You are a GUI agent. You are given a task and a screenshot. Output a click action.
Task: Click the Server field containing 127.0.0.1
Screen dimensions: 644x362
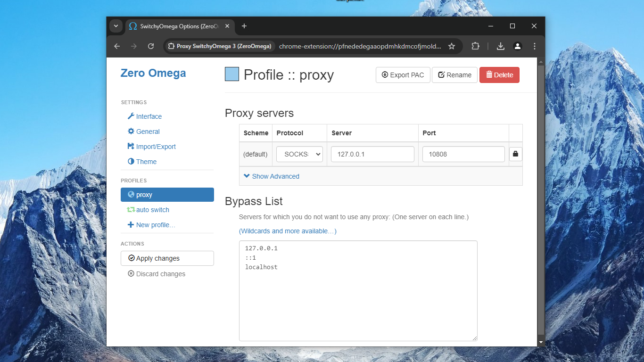click(x=372, y=154)
